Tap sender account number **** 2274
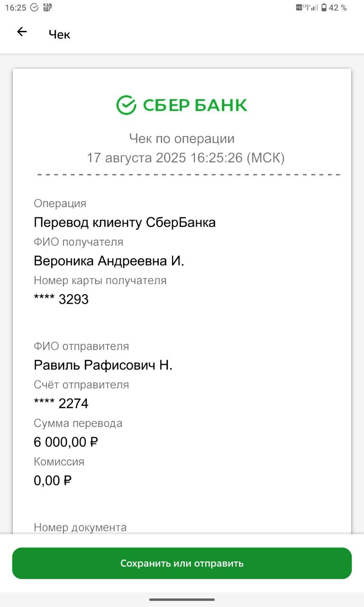Screen dimensions: 364x607 click(61, 404)
